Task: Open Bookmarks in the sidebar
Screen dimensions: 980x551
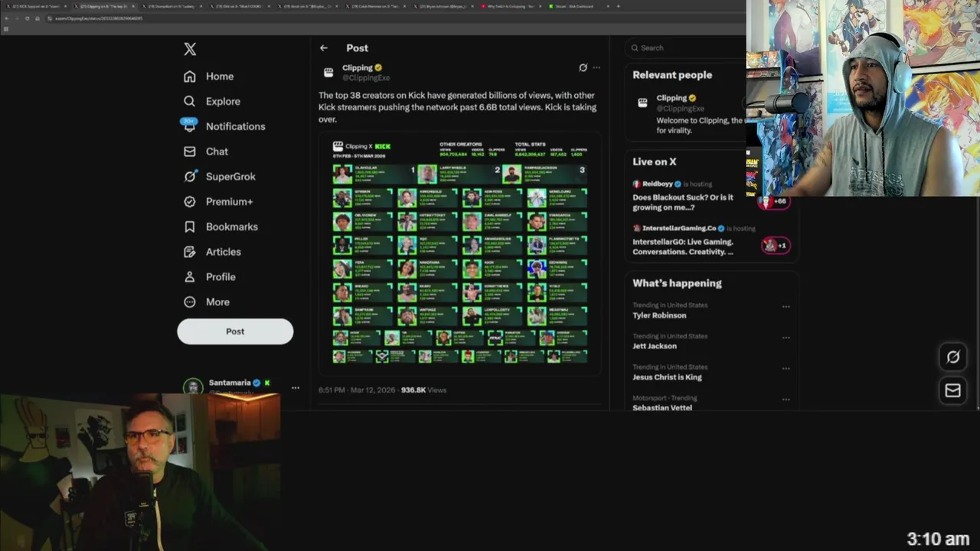Action: click(x=220, y=227)
